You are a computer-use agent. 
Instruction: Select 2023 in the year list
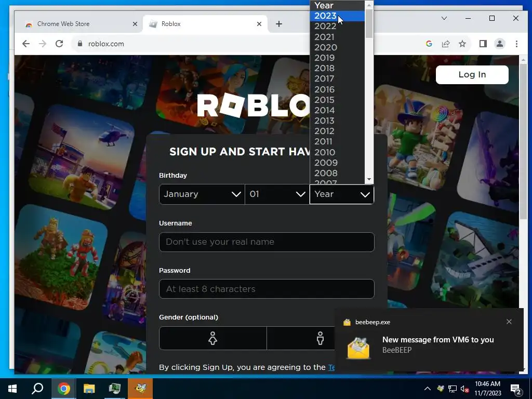(x=337, y=16)
